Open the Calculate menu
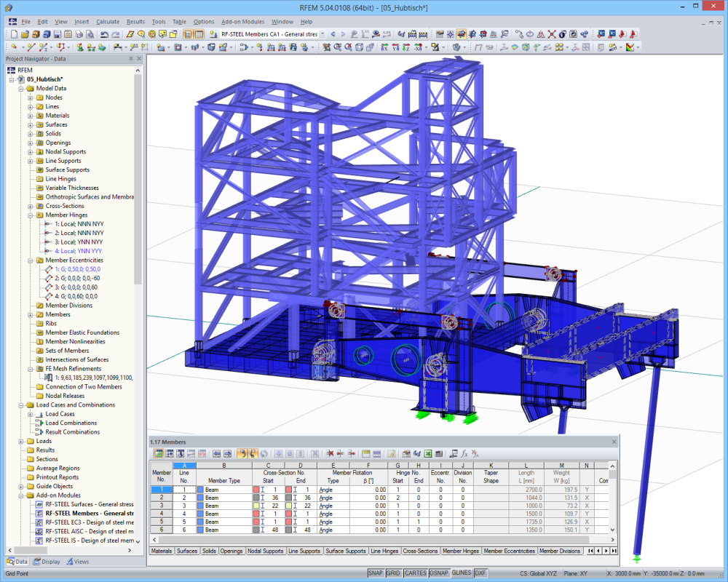 (106, 22)
